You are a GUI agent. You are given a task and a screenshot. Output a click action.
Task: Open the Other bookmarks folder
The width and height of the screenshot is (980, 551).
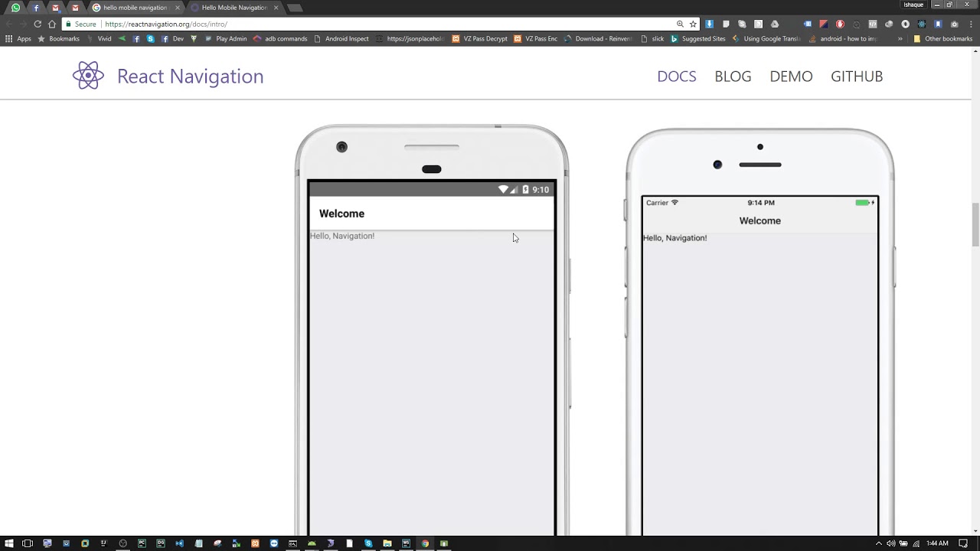(x=942, y=38)
